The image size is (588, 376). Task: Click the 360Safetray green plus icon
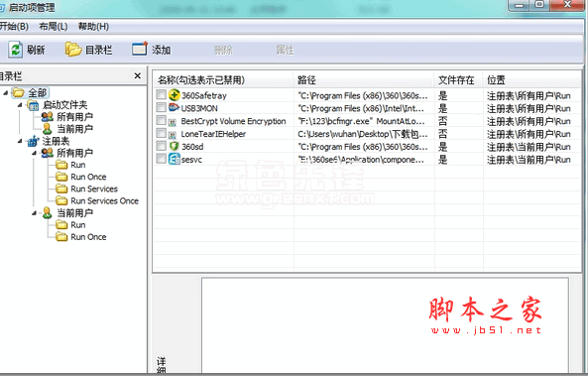(174, 95)
